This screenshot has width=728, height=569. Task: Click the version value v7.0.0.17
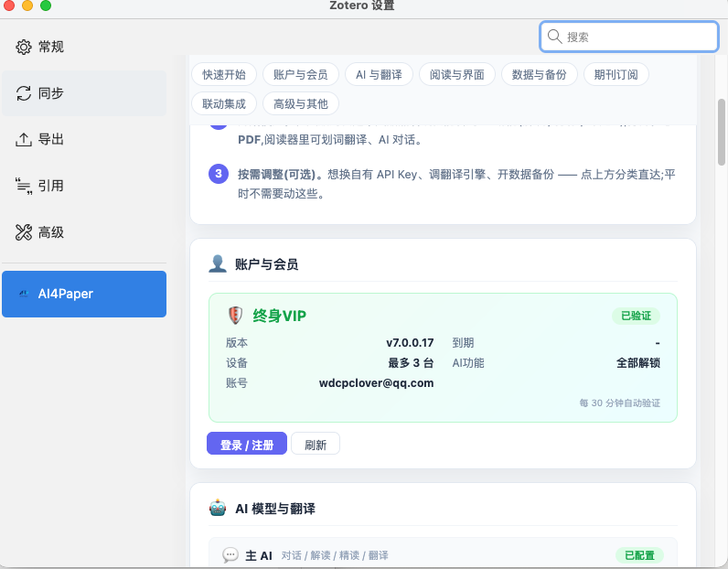click(410, 343)
